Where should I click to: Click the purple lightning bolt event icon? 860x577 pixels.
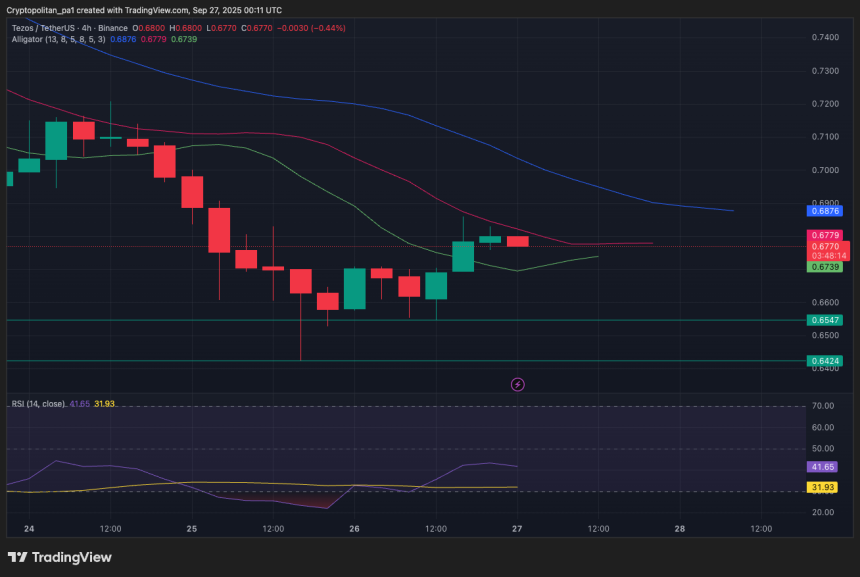[518, 384]
